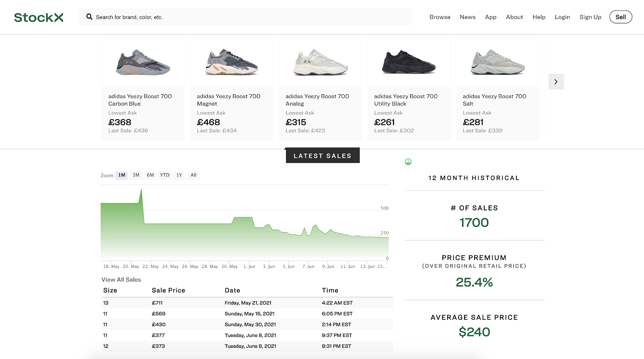The image size is (644, 359).
Task: Click the 1700 number of sales value
Action: (x=474, y=223)
